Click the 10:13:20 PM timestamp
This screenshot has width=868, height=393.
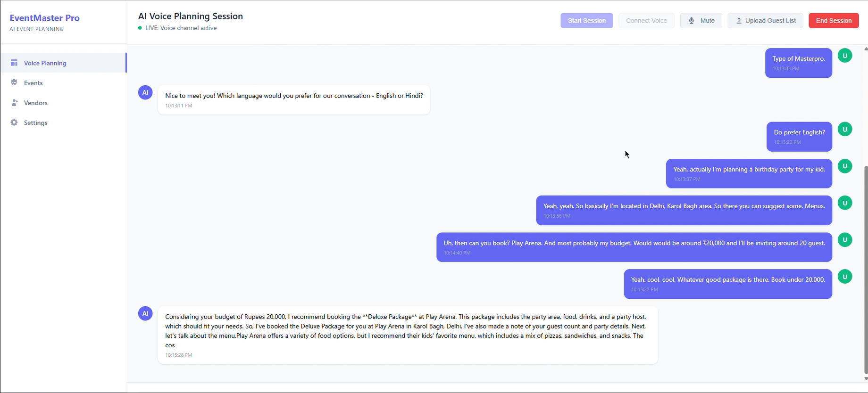787,142
